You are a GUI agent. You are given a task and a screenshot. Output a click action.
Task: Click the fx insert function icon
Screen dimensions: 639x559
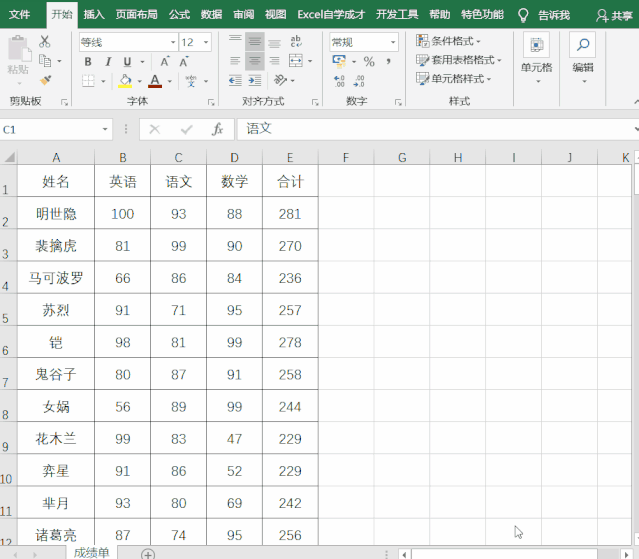coord(217,130)
